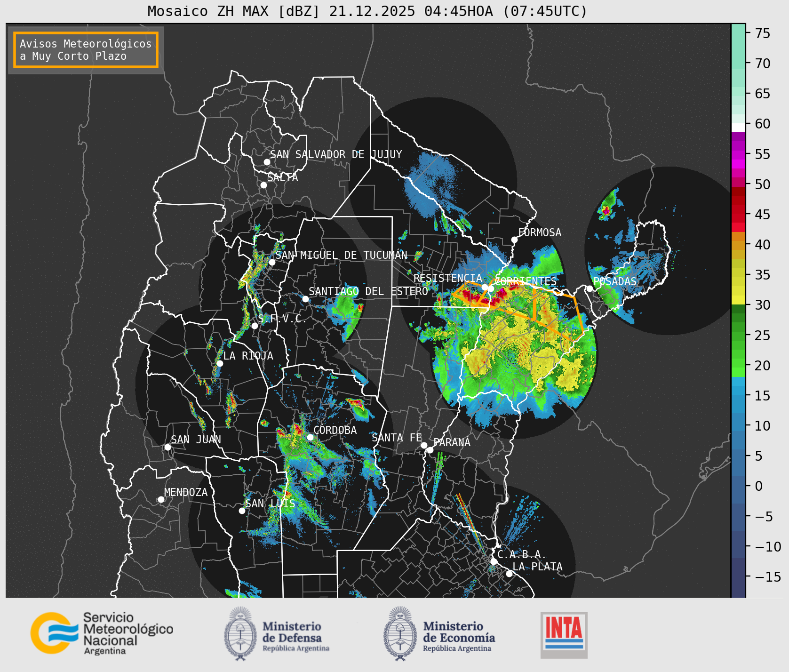
Task: Click the LA PLATA label text
Action: pos(537,567)
